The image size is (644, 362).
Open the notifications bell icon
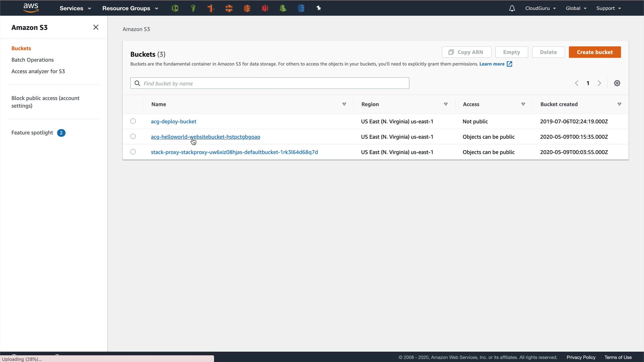(x=512, y=8)
